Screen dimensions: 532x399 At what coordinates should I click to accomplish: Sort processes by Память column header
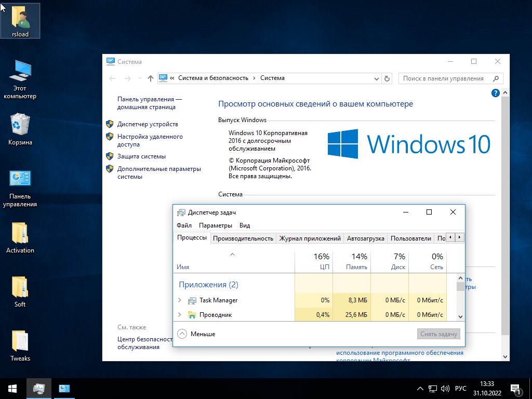[351, 261]
